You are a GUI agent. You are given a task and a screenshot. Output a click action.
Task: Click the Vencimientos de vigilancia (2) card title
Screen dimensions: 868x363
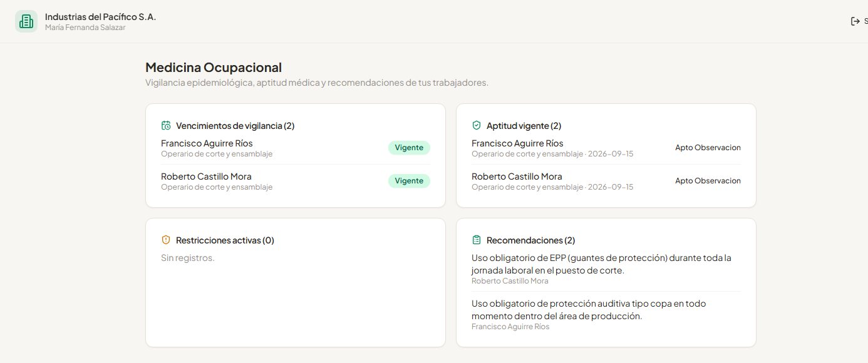(x=235, y=125)
